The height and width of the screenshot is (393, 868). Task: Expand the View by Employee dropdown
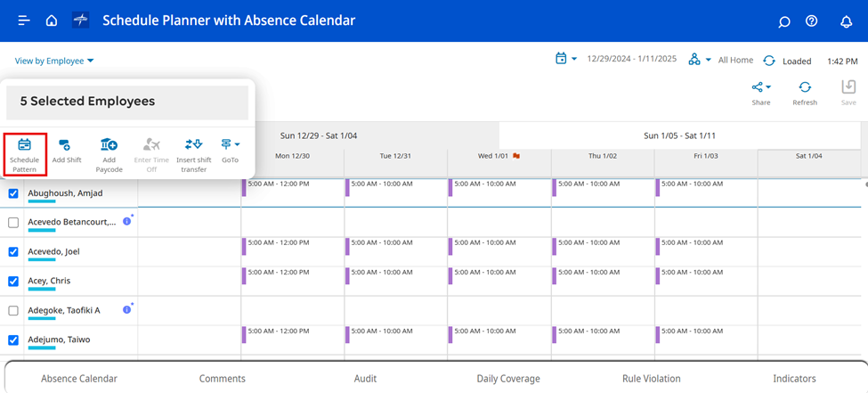pos(54,61)
